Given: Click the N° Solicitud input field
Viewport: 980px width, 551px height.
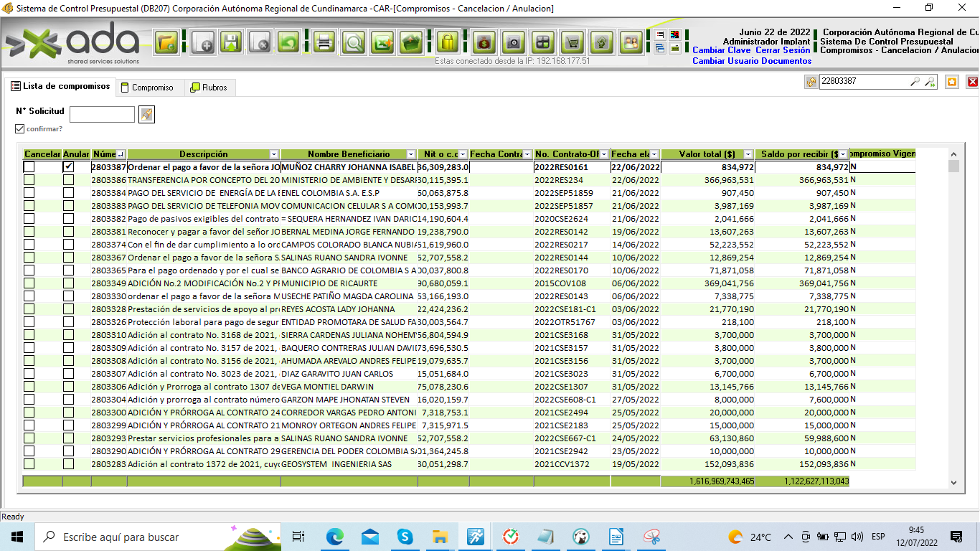Looking at the screenshot, I should click(x=102, y=114).
